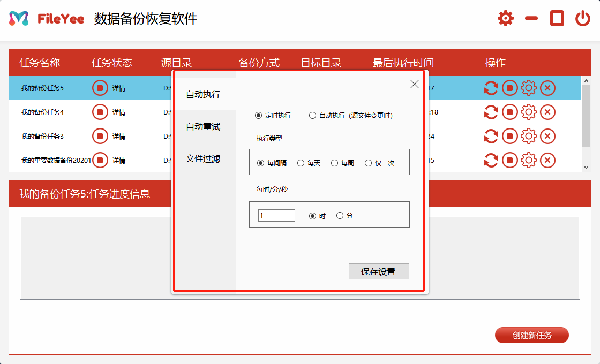This screenshot has height=364, width=600.
Task: Open the FileYee application settings gear in titlebar
Action: (505, 17)
